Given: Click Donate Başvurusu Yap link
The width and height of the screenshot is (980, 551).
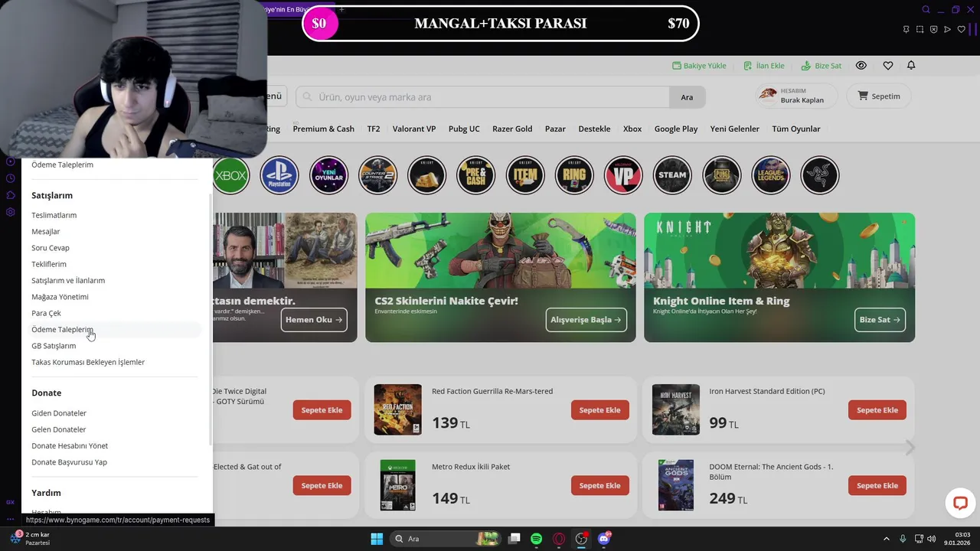Looking at the screenshot, I should click(69, 462).
